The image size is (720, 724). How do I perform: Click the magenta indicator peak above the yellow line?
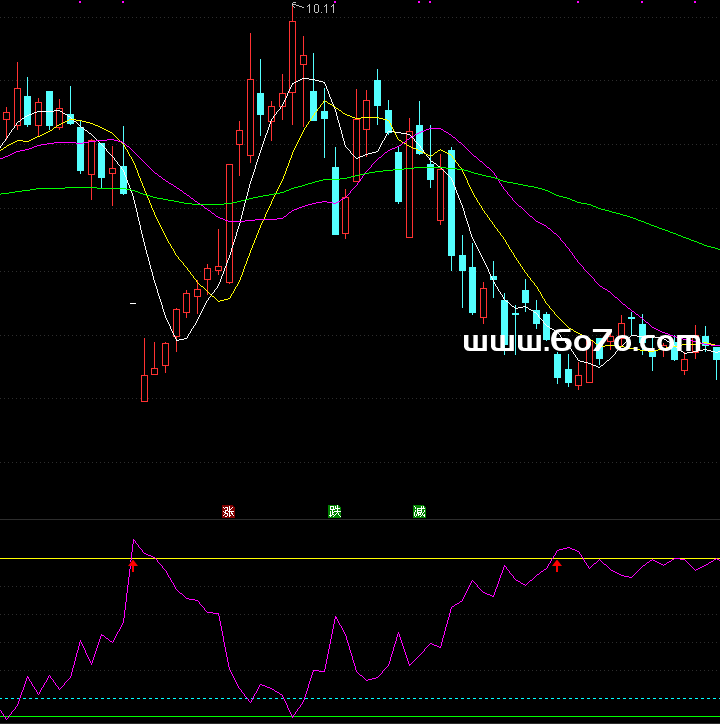135,541
